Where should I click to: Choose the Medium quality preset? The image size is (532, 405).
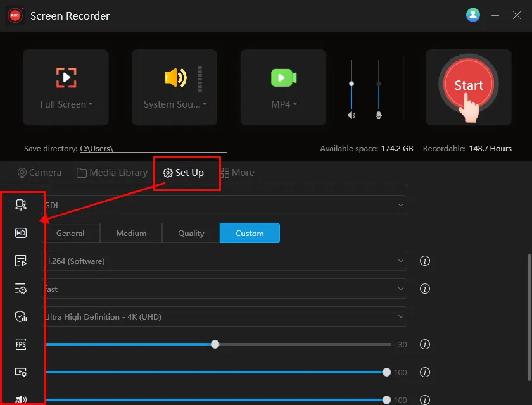coord(131,233)
